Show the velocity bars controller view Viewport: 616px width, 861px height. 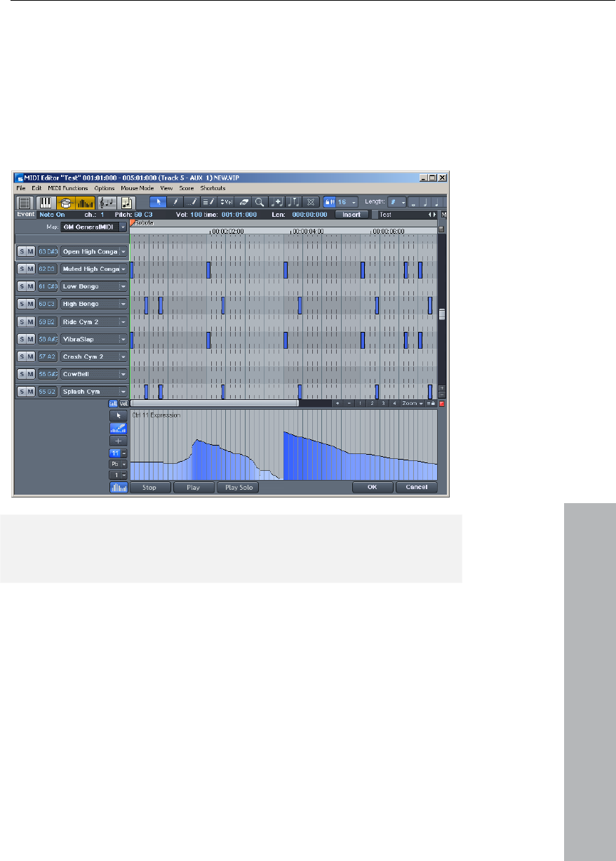point(86,201)
